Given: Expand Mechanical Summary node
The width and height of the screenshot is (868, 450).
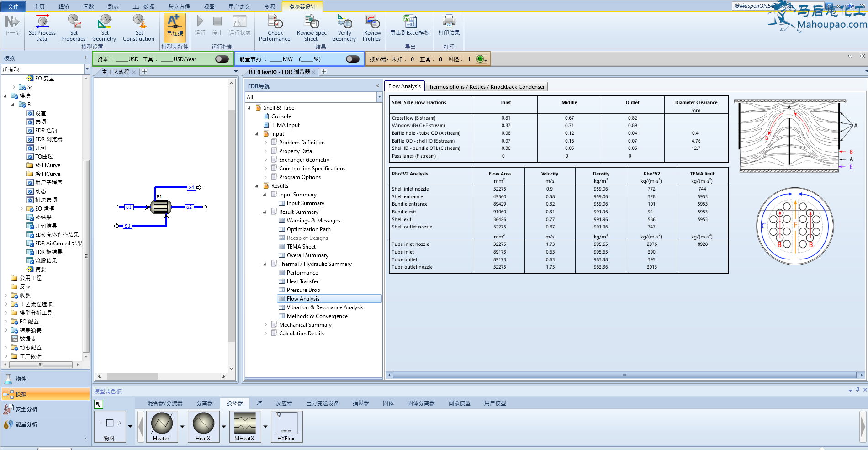Looking at the screenshot, I should click(265, 325).
